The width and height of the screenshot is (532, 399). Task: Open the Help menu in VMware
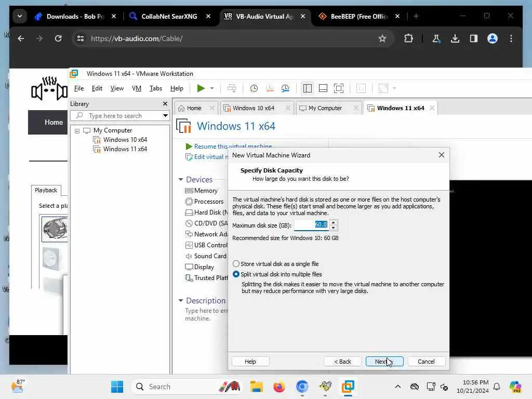point(177,88)
